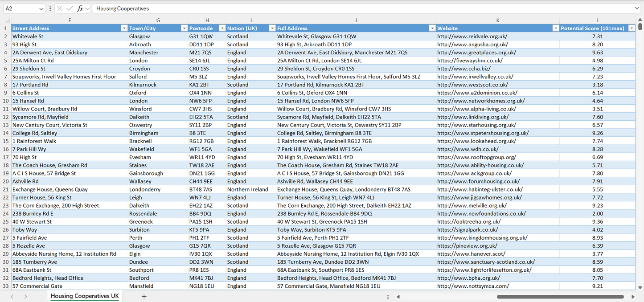Open the Nation (UK) filter dropdown
The image size is (644, 302).
[272, 28]
